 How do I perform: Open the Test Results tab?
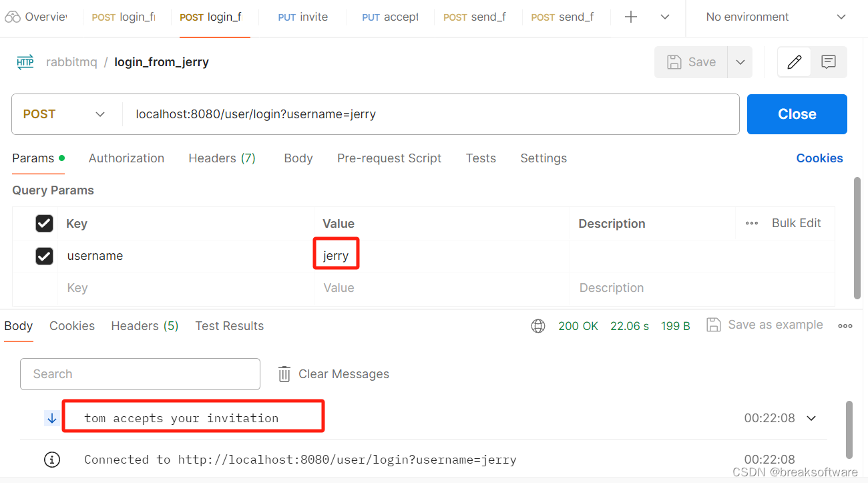(x=230, y=326)
